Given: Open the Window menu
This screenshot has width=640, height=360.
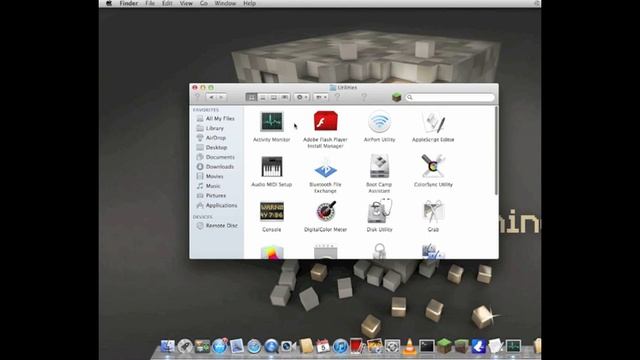Looking at the screenshot, I should (x=225, y=3).
